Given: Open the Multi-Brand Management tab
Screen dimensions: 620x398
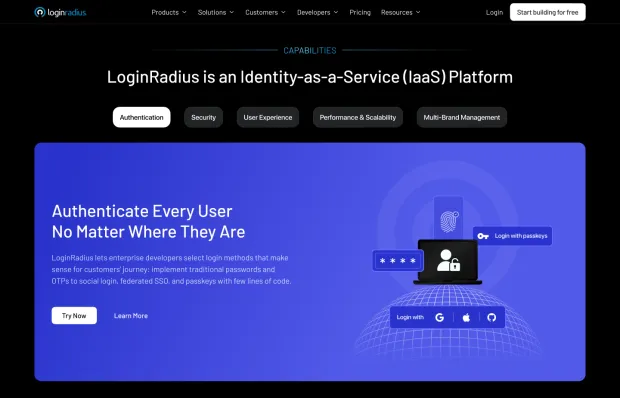Looking at the screenshot, I should (462, 117).
